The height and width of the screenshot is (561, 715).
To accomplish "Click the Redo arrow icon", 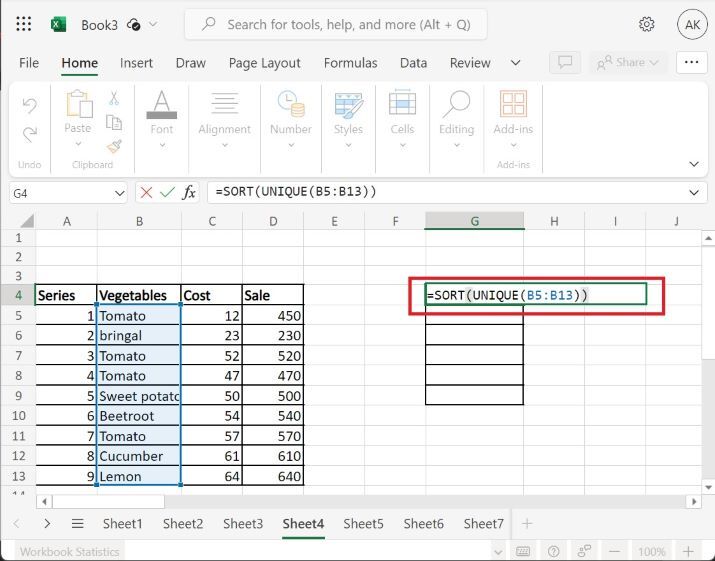I will (30, 135).
